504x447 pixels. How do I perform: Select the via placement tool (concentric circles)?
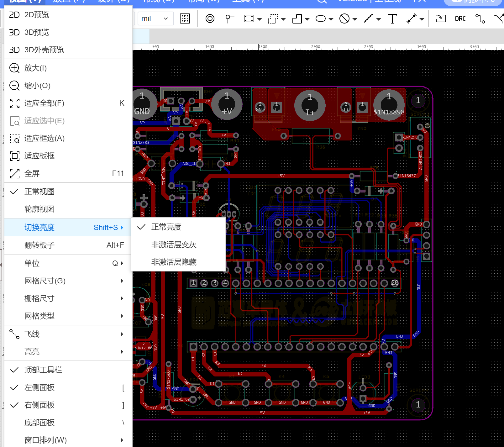point(210,18)
